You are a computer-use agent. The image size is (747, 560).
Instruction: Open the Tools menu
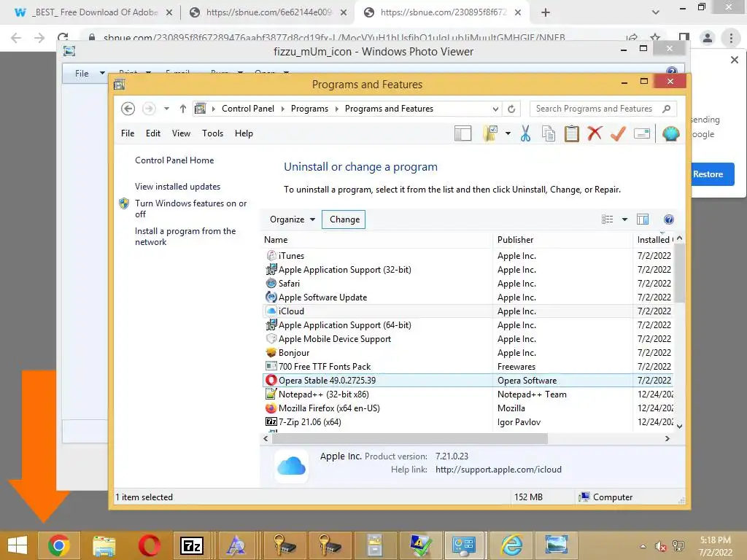tap(212, 133)
